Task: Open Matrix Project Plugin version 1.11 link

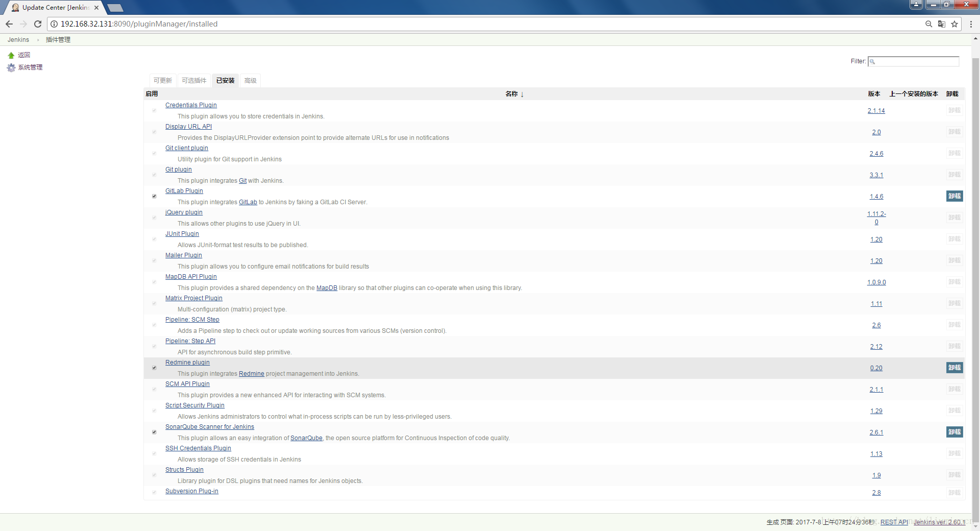Action: (x=876, y=304)
